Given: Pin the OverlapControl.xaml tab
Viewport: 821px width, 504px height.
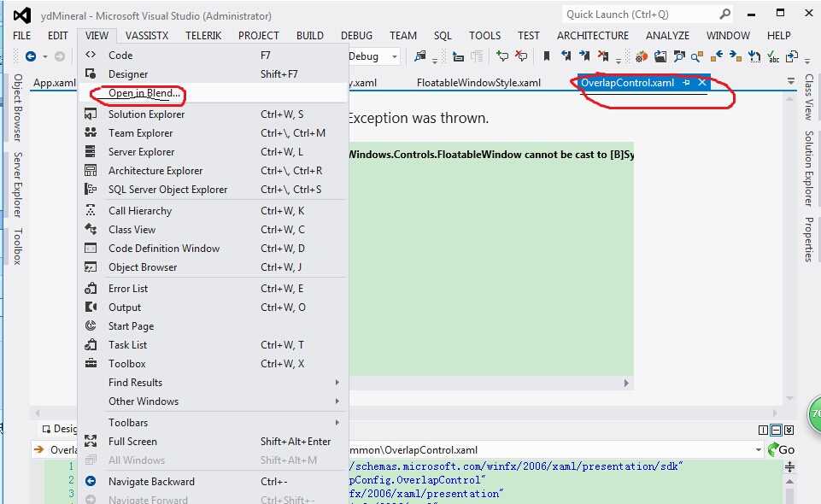Looking at the screenshot, I should [x=686, y=83].
